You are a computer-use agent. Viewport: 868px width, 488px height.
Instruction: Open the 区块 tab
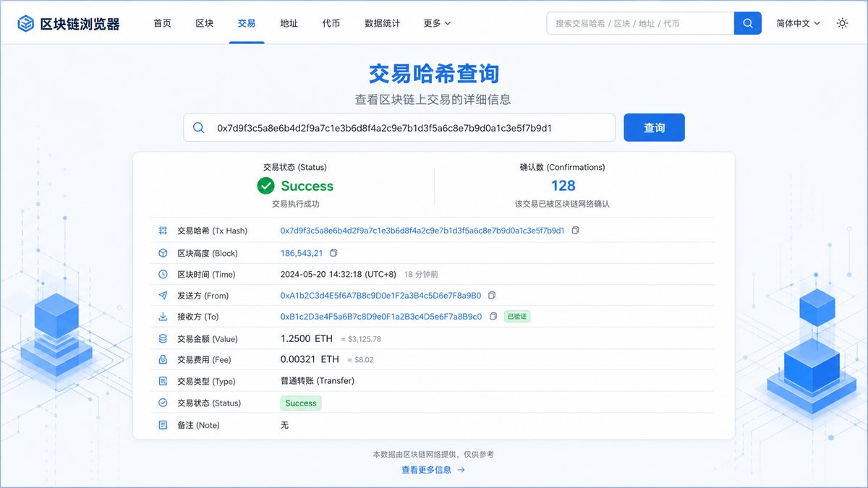[205, 23]
